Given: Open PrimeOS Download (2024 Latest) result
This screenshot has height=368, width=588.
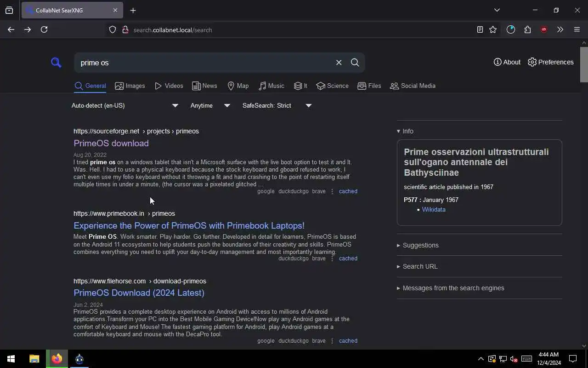Looking at the screenshot, I should pyautogui.click(x=139, y=293).
